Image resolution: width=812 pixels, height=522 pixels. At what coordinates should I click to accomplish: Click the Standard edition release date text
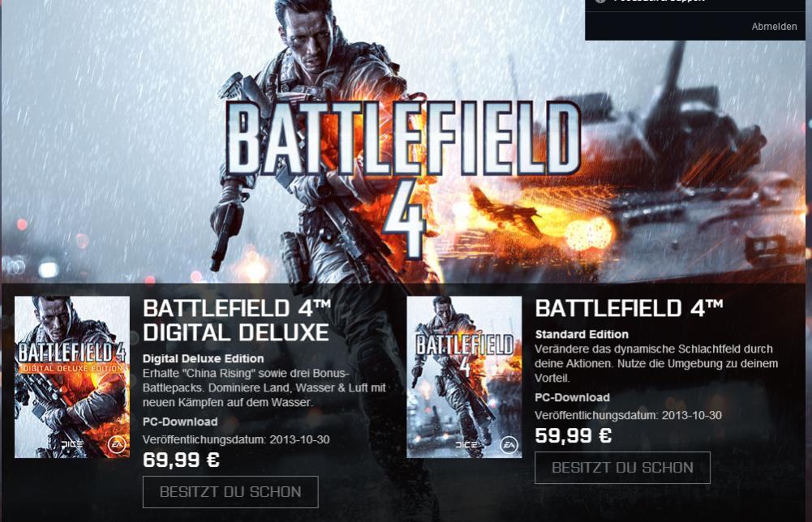[x=628, y=415]
